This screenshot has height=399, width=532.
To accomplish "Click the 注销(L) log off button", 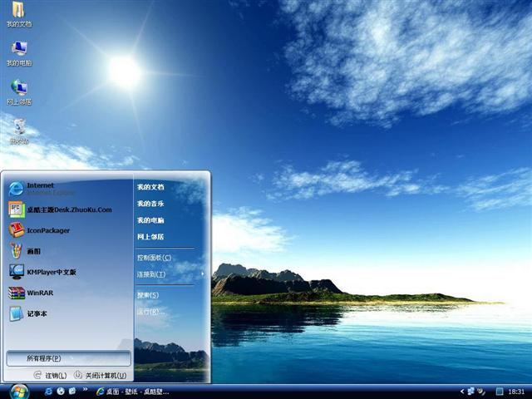I will [51, 376].
